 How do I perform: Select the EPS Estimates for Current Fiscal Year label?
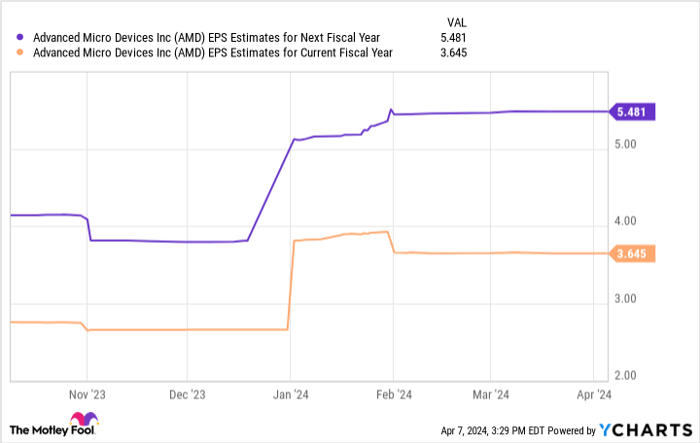click(x=210, y=53)
